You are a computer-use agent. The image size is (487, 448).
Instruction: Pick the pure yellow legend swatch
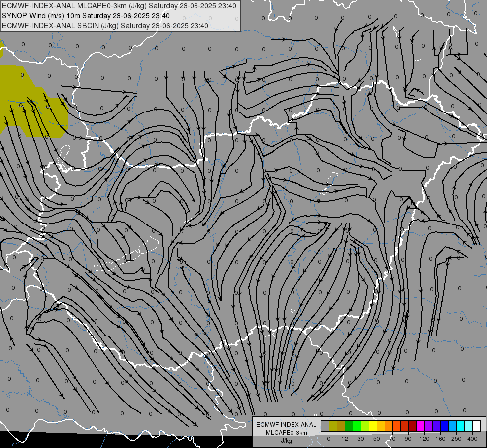373,426
